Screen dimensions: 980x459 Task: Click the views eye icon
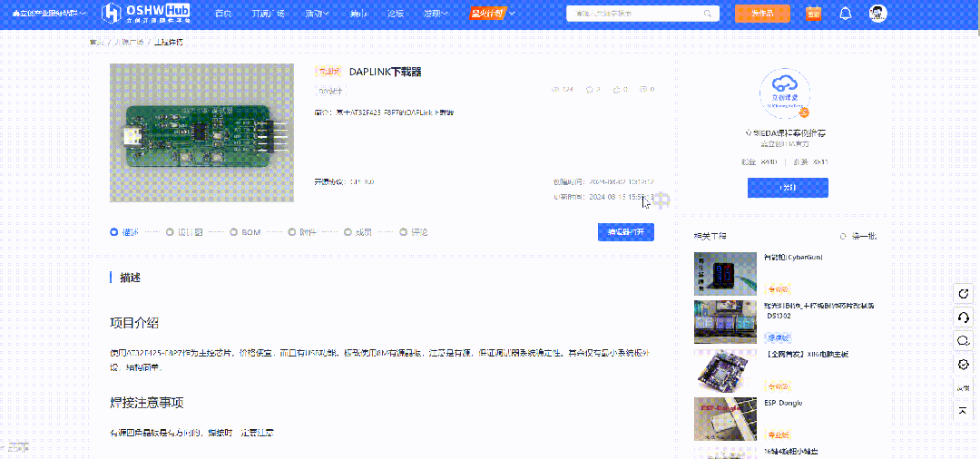pyautogui.click(x=555, y=89)
